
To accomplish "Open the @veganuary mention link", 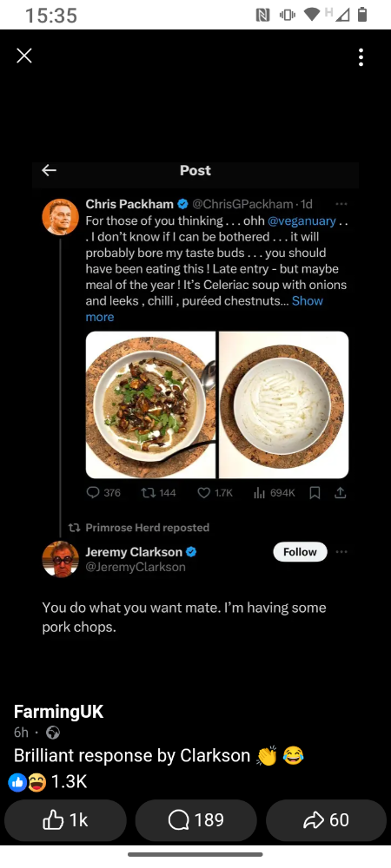I will point(302,220).
